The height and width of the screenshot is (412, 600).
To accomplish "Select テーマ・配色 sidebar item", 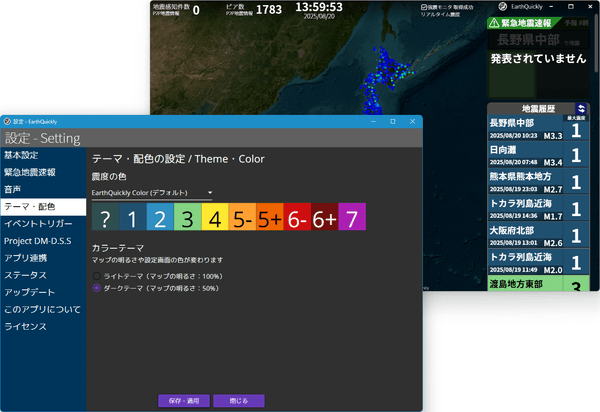I will (43, 207).
